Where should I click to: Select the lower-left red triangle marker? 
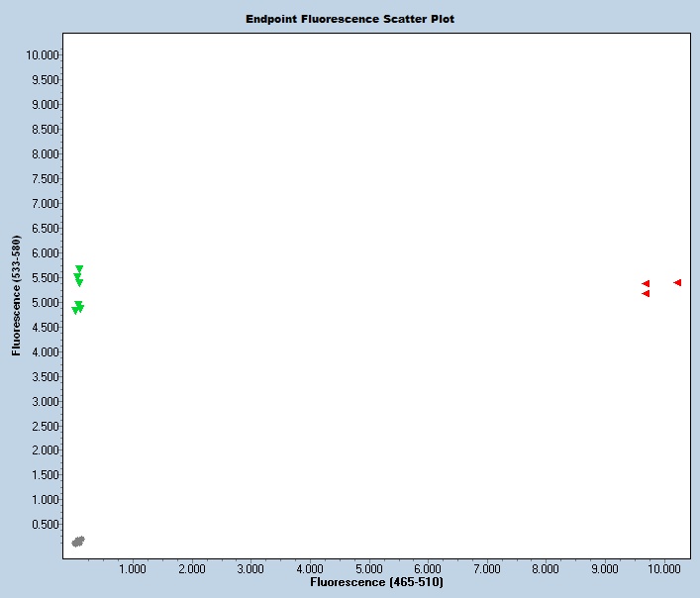pos(646,294)
